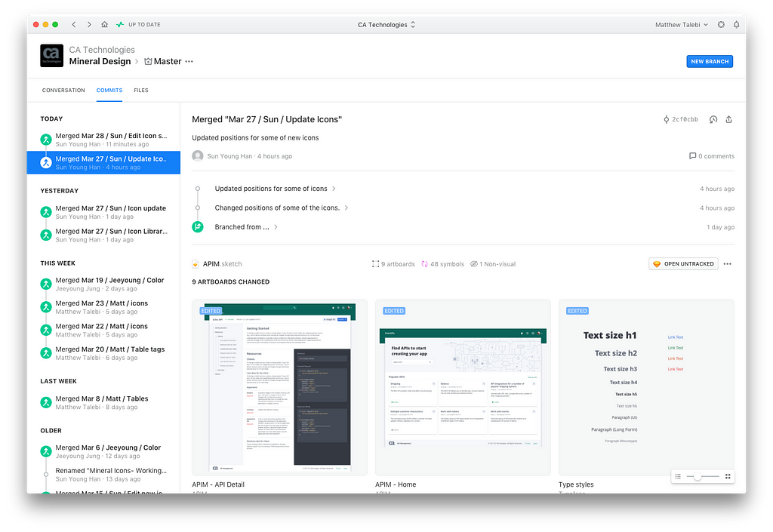Select 'Merged Mar 27 / Sun / Icon Librar...' commit
The image size is (773, 532).
tap(103, 235)
